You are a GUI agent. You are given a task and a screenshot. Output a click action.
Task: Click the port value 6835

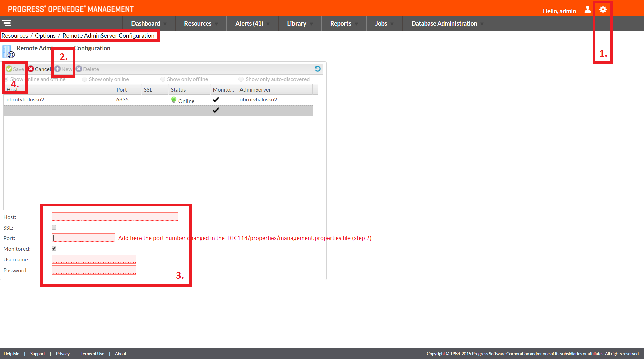coord(122,100)
